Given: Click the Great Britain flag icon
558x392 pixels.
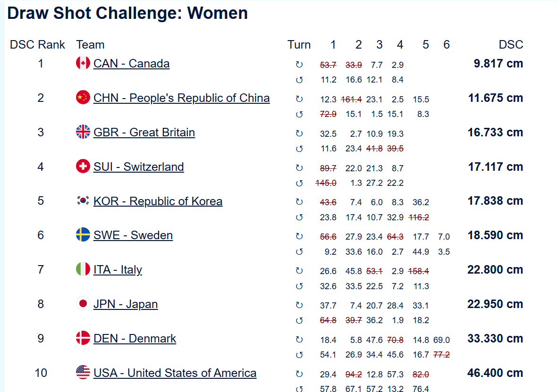Looking at the screenshot, I should click(83, 132).
